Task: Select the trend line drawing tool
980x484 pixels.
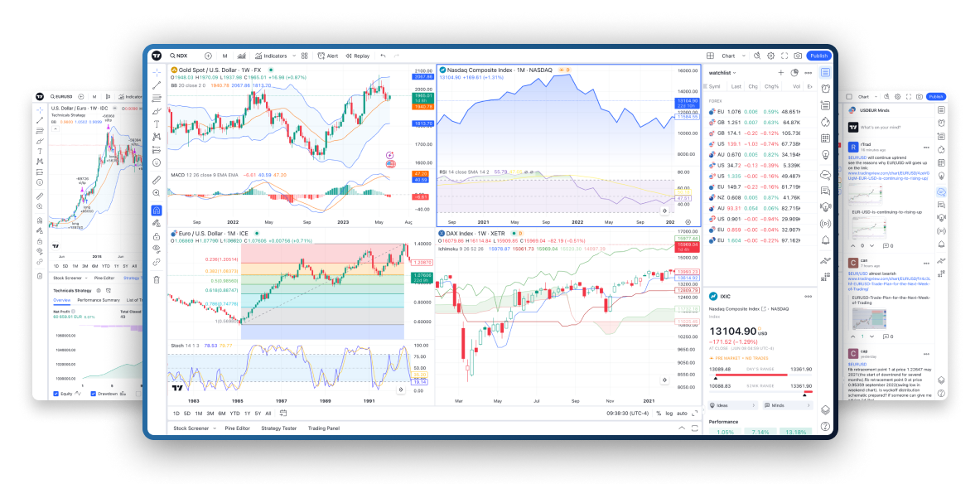Action: pos(157,85)
